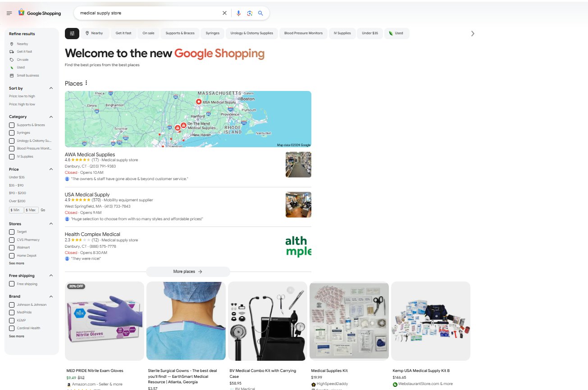
Task: Clear the search query with the X
Action: (x=224, y=13)
